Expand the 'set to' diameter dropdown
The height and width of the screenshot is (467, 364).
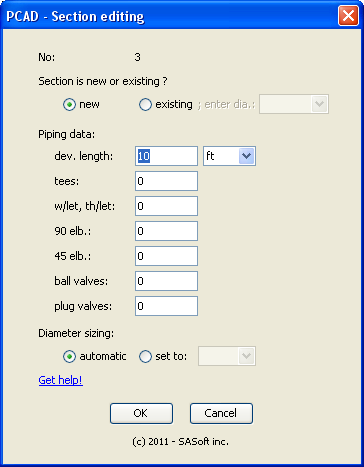click(227, 356)
